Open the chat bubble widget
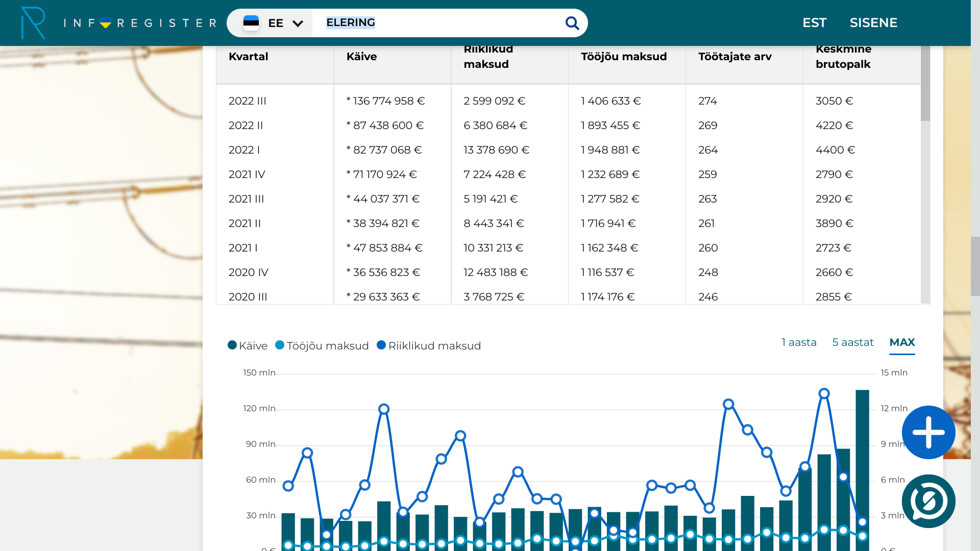 pyautogui.click(x=928, y=501)
